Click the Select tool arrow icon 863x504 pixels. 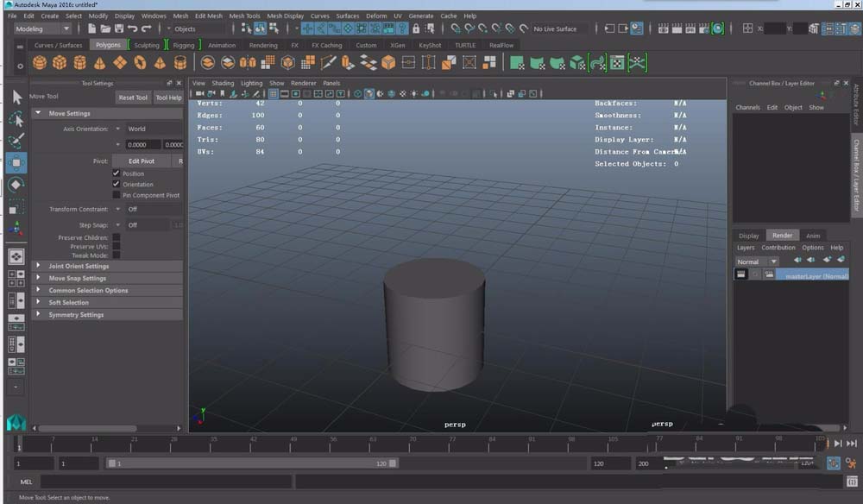coord(16,97)
